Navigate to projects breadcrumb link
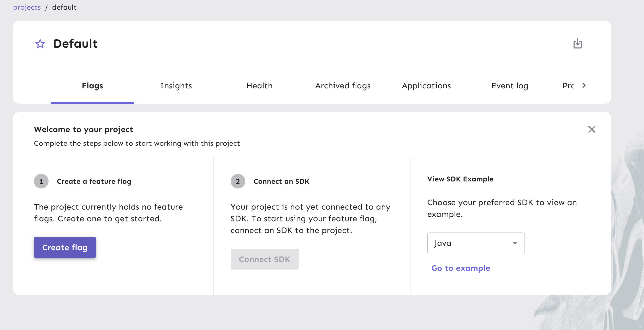The image size is (644, 330). 27,7
